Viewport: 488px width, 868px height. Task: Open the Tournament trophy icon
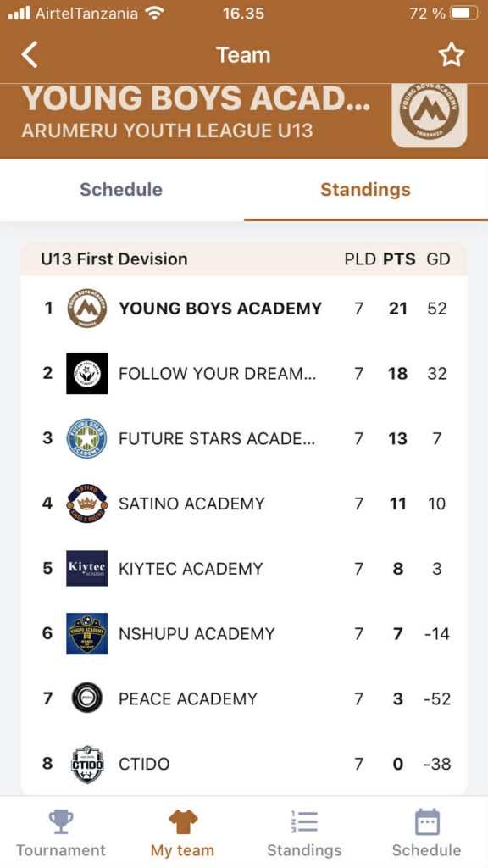point(60,822)
